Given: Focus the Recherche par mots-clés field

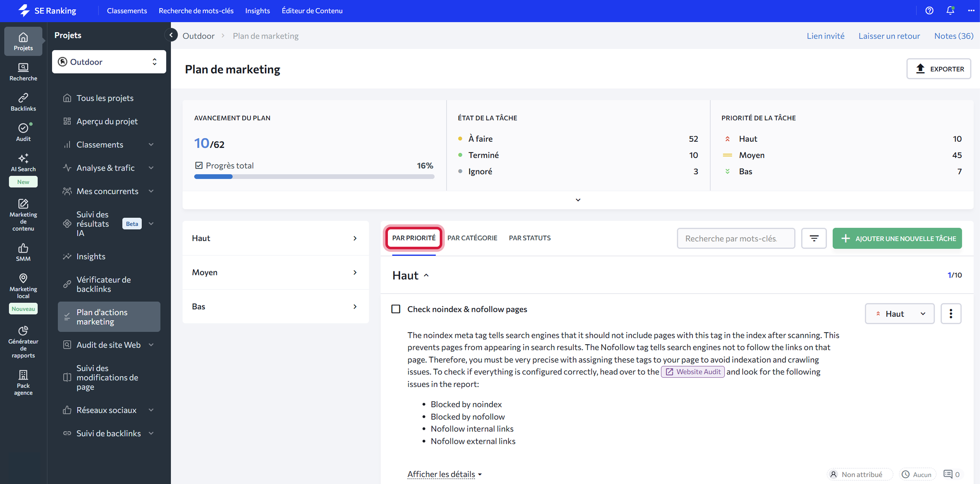Looking at the screenshot, I should [x=736, y=239].
